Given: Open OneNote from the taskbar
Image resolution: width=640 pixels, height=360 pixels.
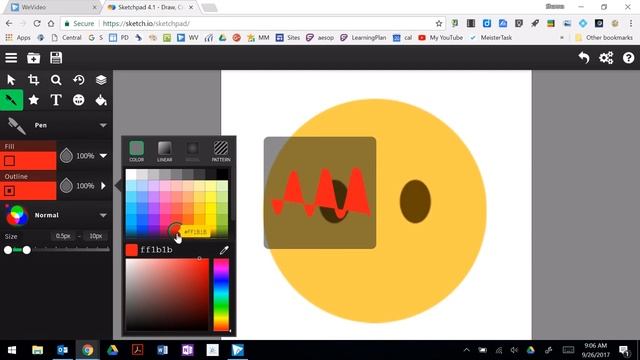Looking at the screenshot, I should pyautogui.click(x=187, y=350).
